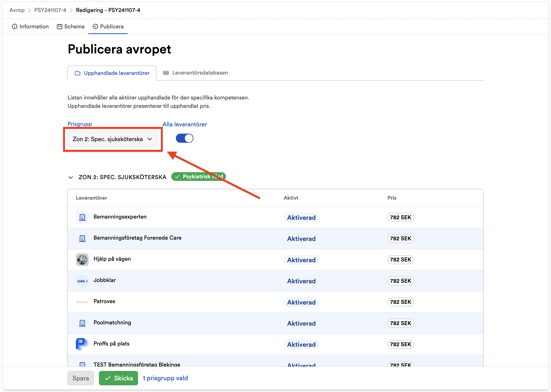This screenshot has height=392, width=551.
Task: Click Aktiverad status for Patroves
Action: click(301, 302)
